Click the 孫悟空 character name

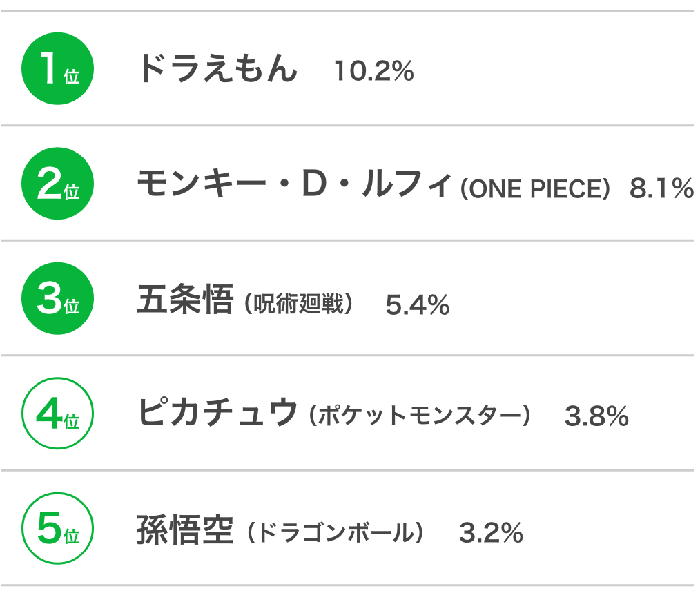(x=185, y=530)
